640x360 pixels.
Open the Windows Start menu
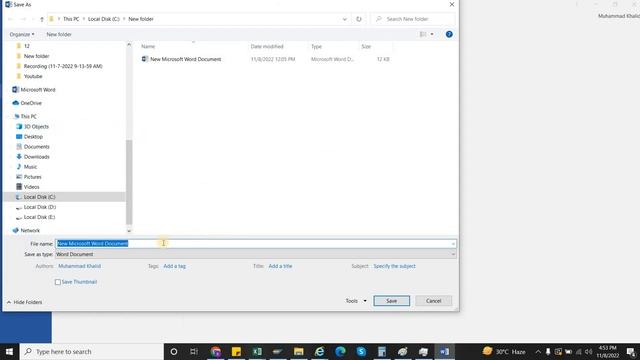[x=9, y=351]
